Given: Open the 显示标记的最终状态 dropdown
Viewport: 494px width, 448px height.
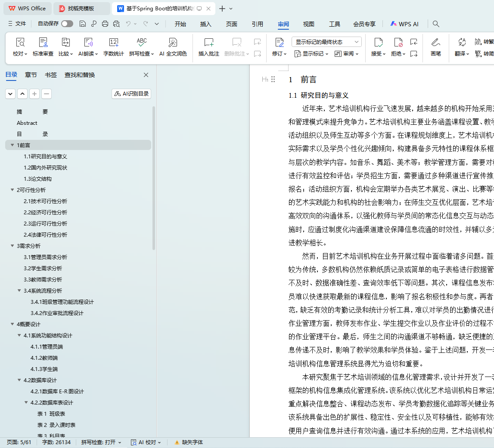Looking at the screenshot, I should point(326,42).
